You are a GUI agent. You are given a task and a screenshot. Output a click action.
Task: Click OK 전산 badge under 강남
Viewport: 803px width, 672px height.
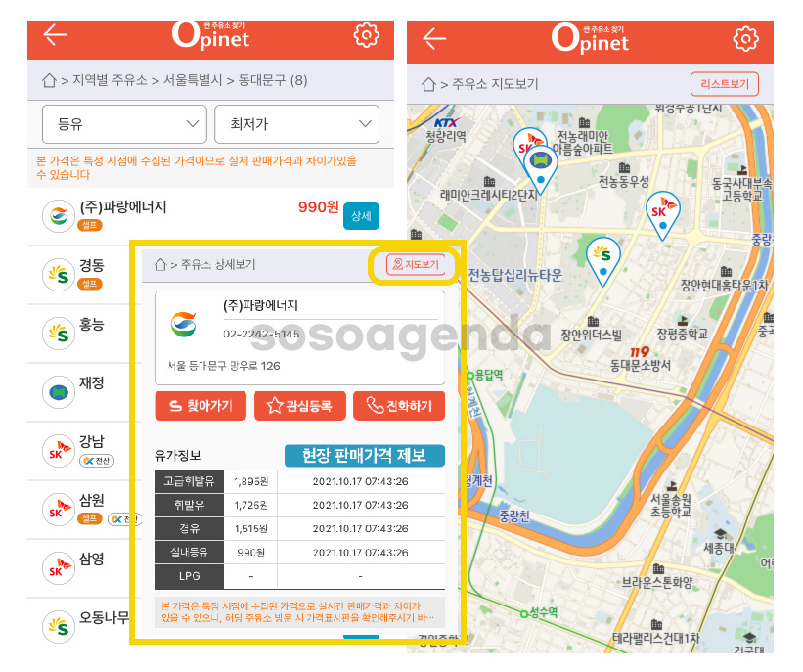click(x=97, y=461)
